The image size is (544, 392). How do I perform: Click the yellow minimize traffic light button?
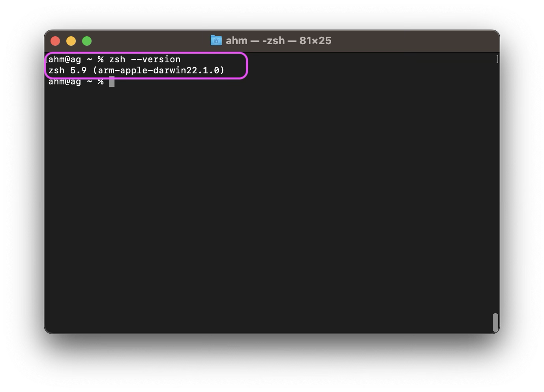[x=71, y=41]
